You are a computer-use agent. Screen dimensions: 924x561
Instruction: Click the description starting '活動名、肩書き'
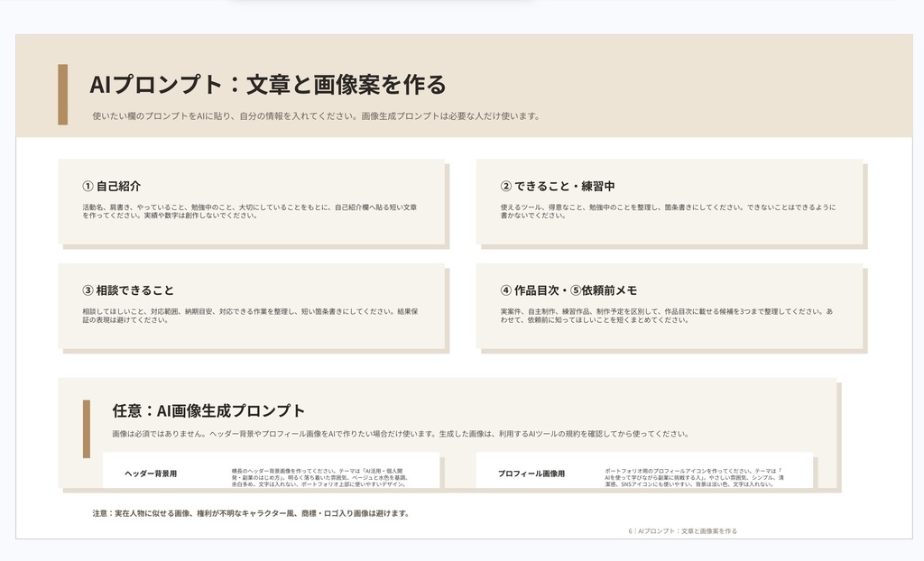click(250, 212)
